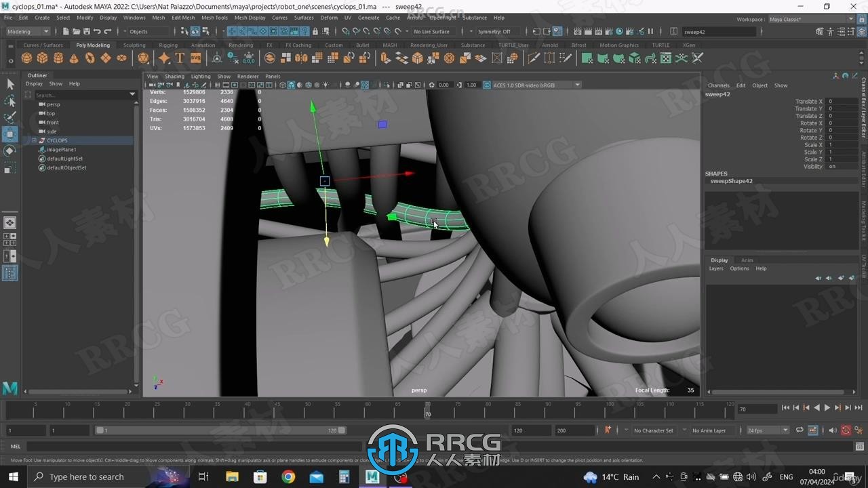Viewport: 868px width, 488px height.
Task: Activate the Paint Selection tool
Action: coord(10,117)
